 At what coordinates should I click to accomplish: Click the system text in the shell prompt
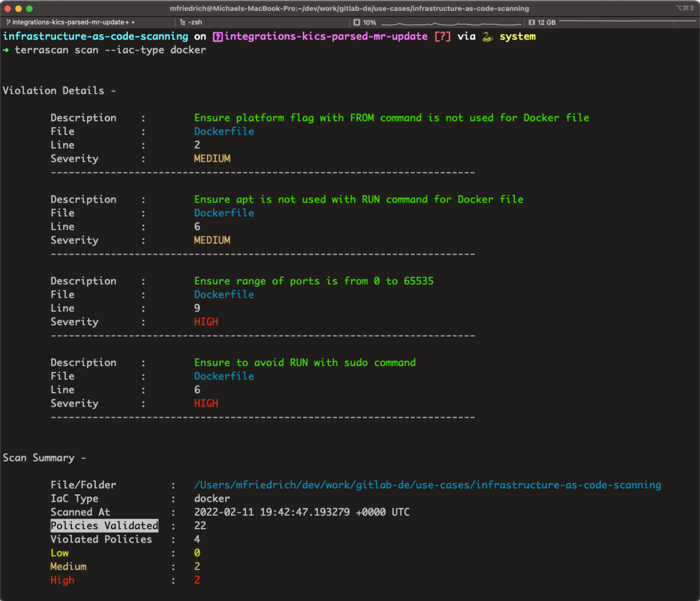517,36
